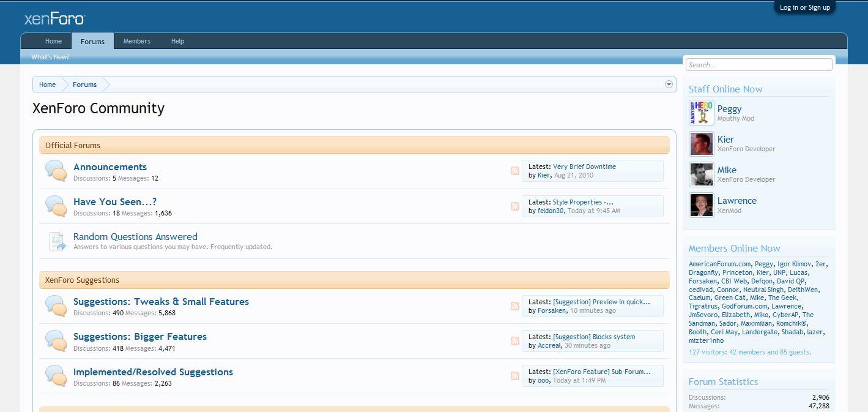Open Kier's avatar in Staff Online
Image resolution: width=868 pixels, height=412 pixels.
702,144
